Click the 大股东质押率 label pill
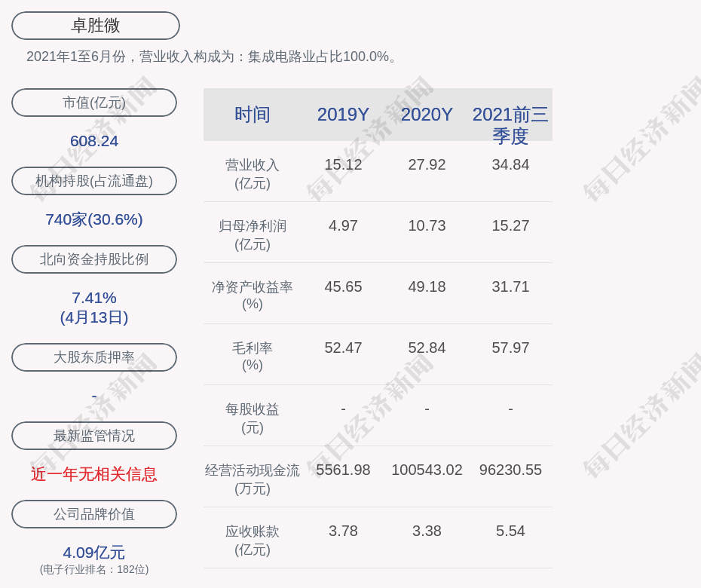Screen dimensions: 701x588 point(94,357)
